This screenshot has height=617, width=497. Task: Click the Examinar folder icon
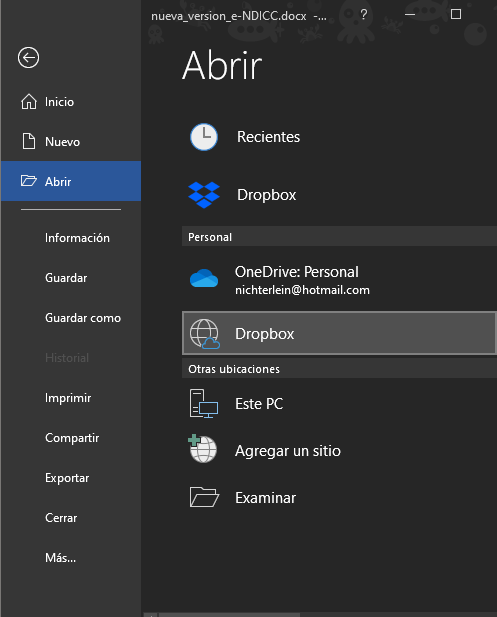(x=204, y=497)
